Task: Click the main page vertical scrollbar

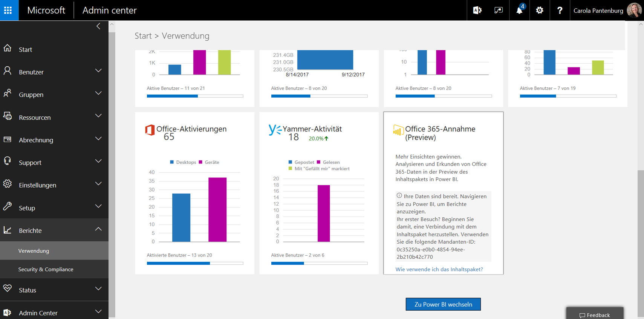Action: 641,243
